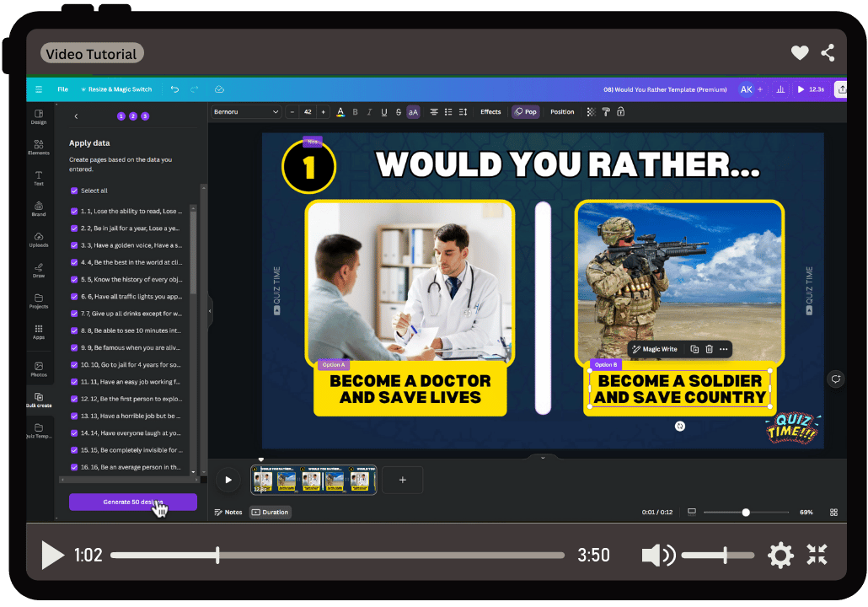Like the video with heart icon
Screen dimensions: 868x607
[x=800, y=52]
